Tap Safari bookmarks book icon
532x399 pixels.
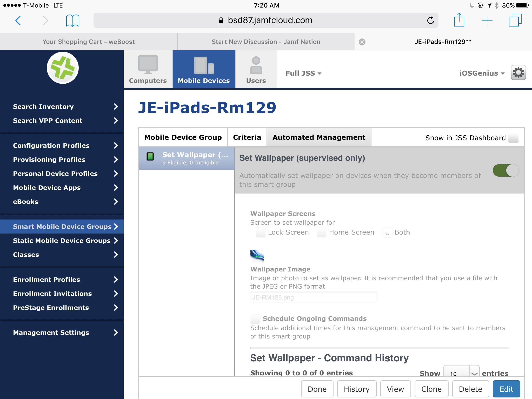tap(73, 21)
